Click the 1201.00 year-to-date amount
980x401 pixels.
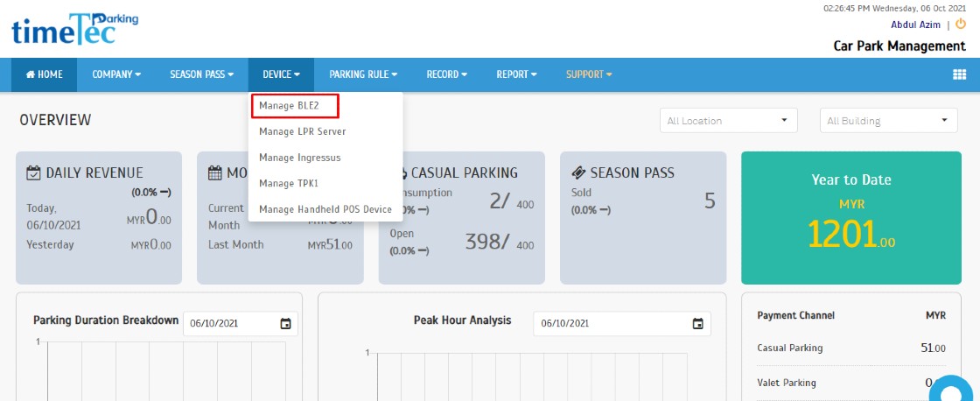[851, 234]
